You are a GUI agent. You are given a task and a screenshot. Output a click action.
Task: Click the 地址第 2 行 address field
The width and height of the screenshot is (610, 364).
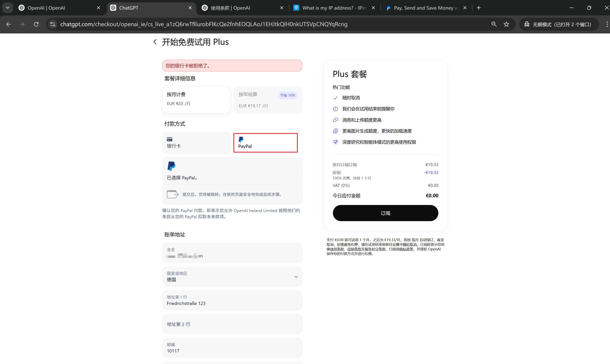tap(232, 324)
